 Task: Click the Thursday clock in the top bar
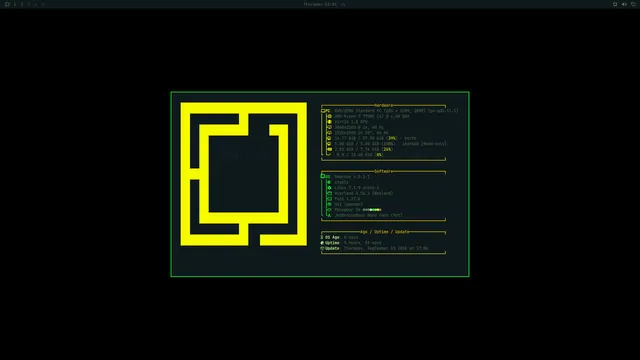320,4
